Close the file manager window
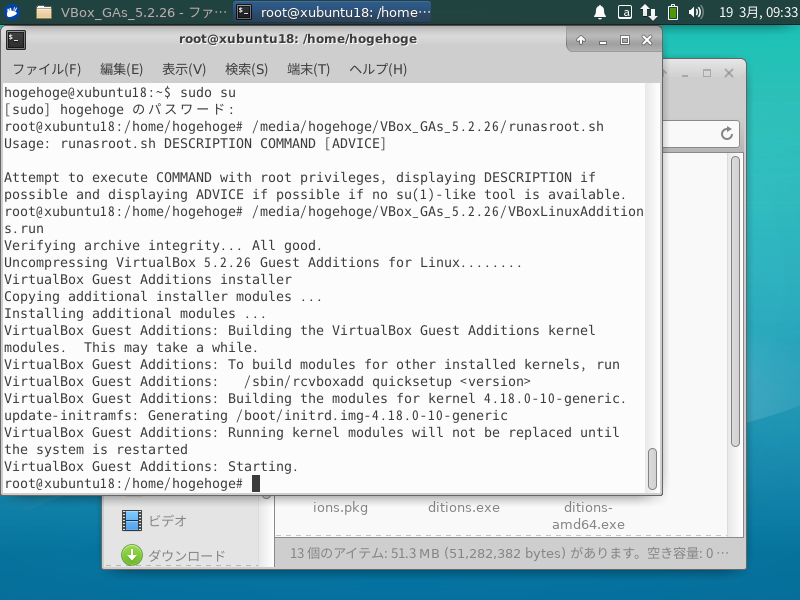 pyautogui.click(x=729, y=73)
